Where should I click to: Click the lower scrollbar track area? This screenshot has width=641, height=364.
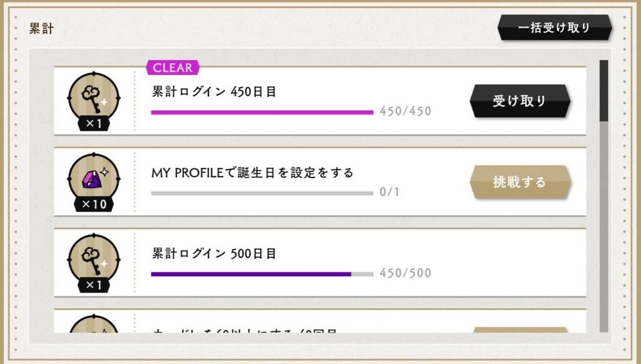[x=604, y=227]
